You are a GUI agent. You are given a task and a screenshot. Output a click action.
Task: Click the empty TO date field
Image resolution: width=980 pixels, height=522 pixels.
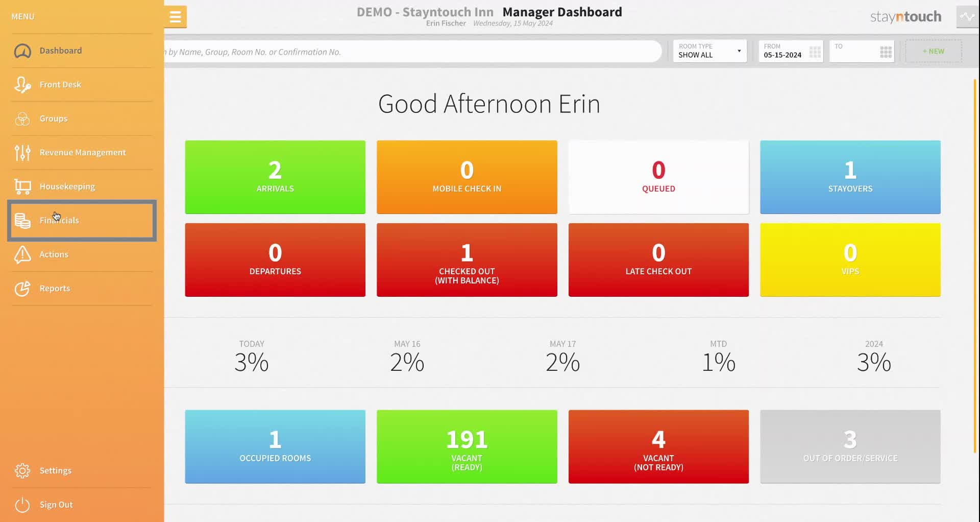[862, 51]
